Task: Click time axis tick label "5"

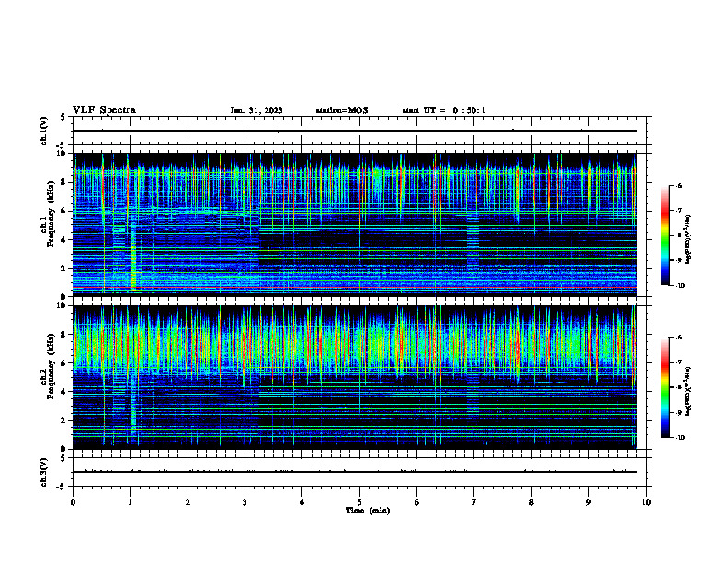Action: tap(359, 502)
